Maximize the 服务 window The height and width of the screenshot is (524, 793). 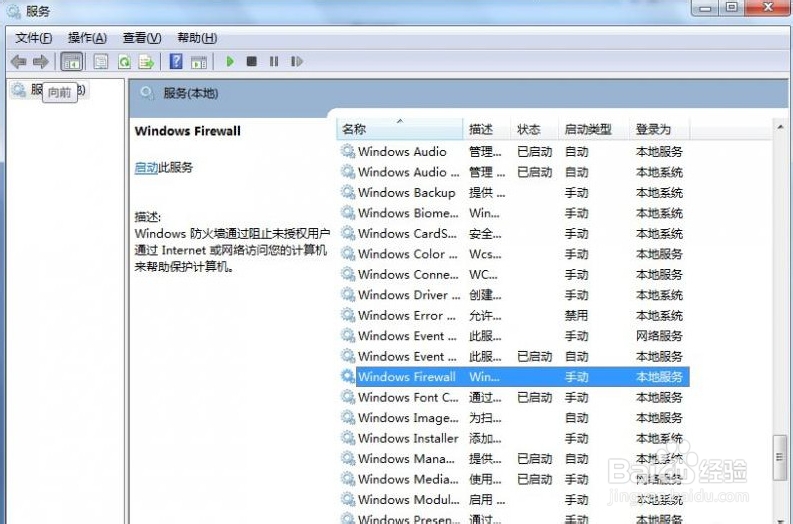(x=731, y=7)
